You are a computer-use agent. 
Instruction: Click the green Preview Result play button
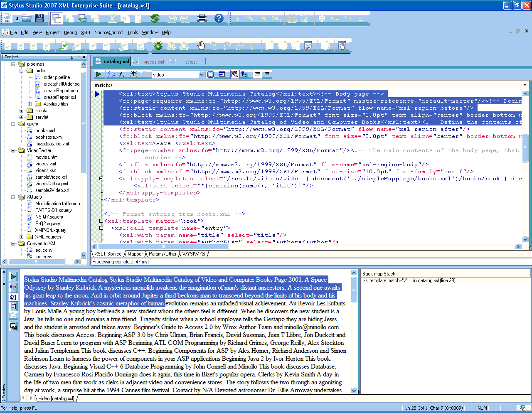(99, 74)
